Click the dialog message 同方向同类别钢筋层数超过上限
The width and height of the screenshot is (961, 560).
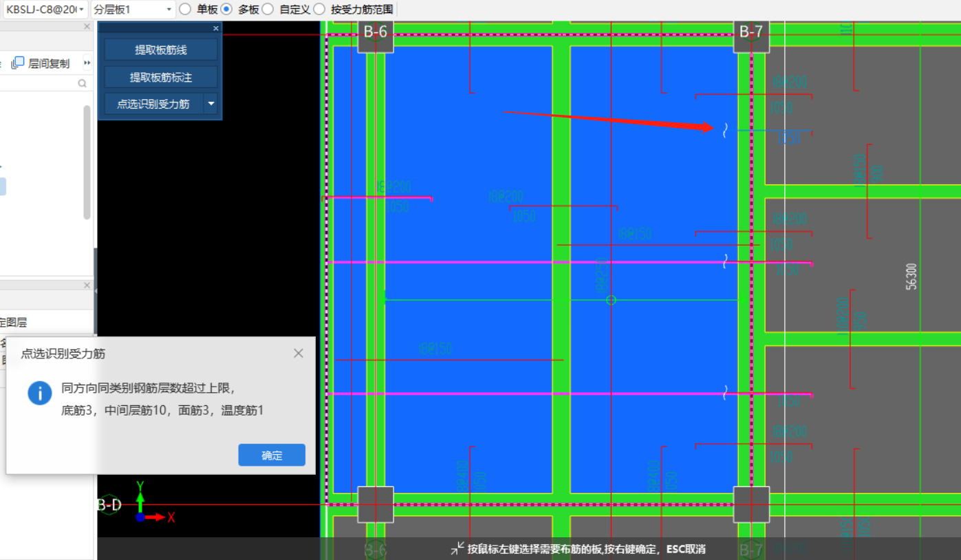coord(149,388)
